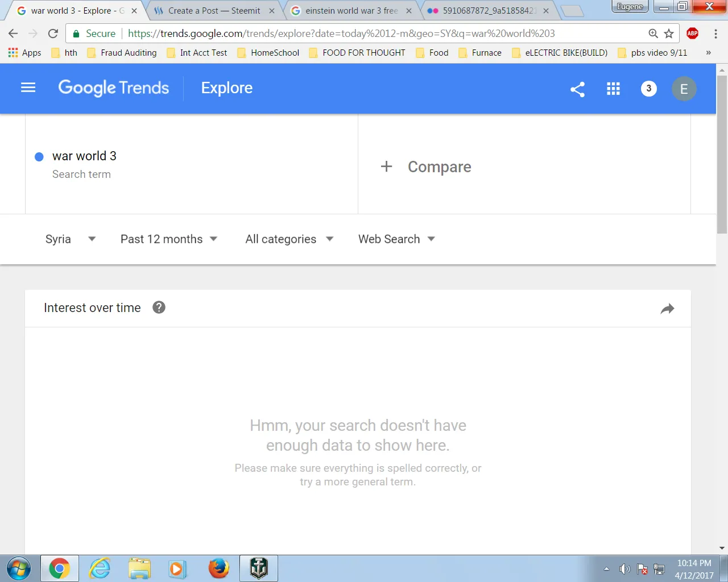
Task: Click the address bar URL
Action: tap(341, 34)
